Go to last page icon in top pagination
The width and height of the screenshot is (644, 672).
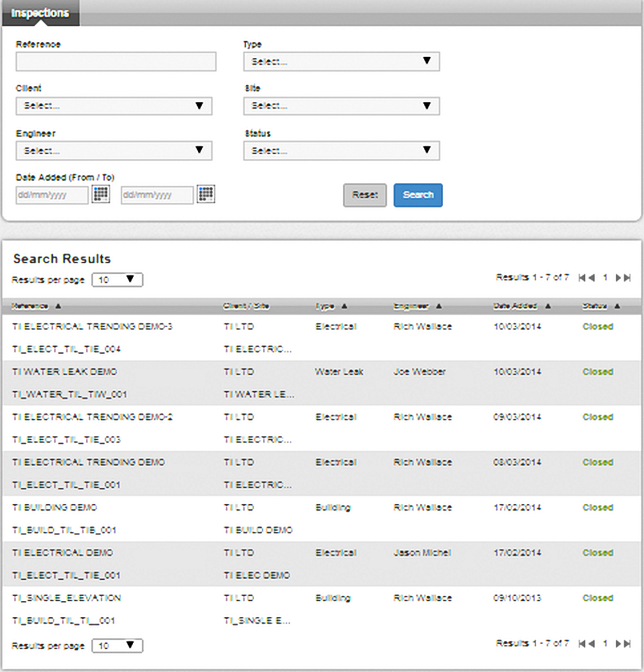click(627, 278)
